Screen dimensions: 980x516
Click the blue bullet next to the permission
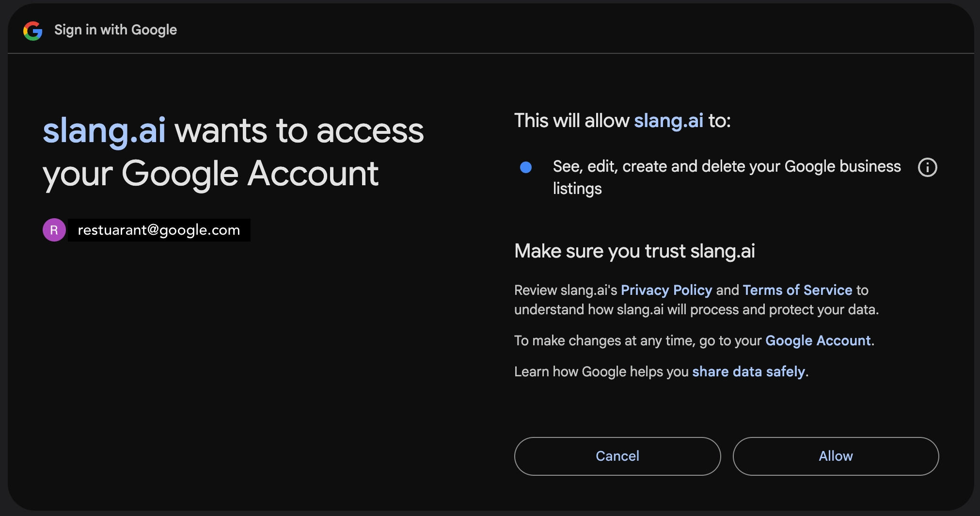coord(526,167)
